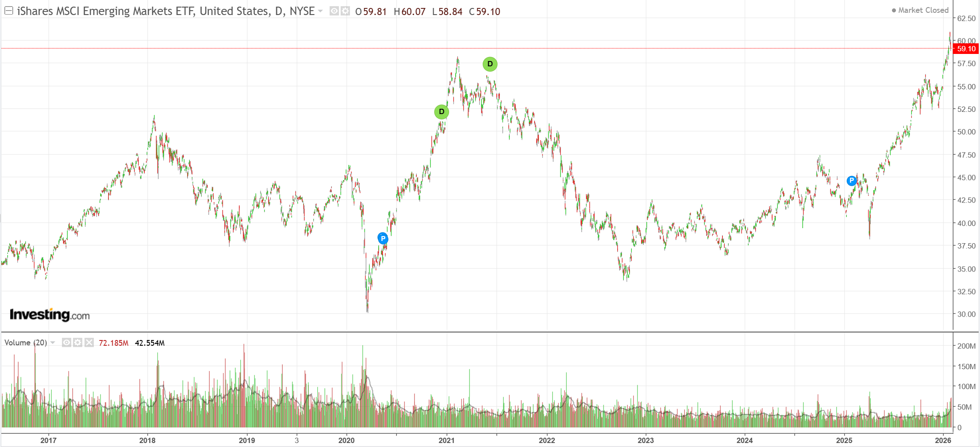The image size is (980, 447).
Task: Open main series settings gear icon beside NYSE
Action: coord(345,11)
